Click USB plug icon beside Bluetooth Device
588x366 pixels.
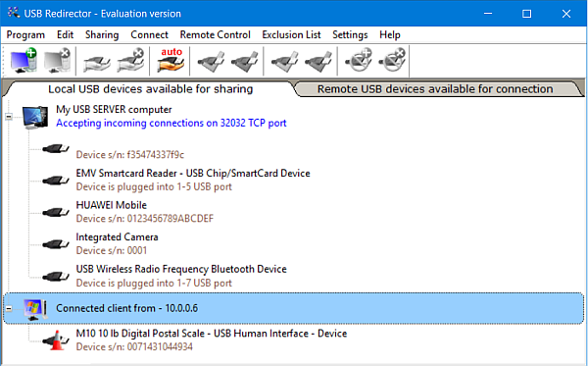(56, 277)
